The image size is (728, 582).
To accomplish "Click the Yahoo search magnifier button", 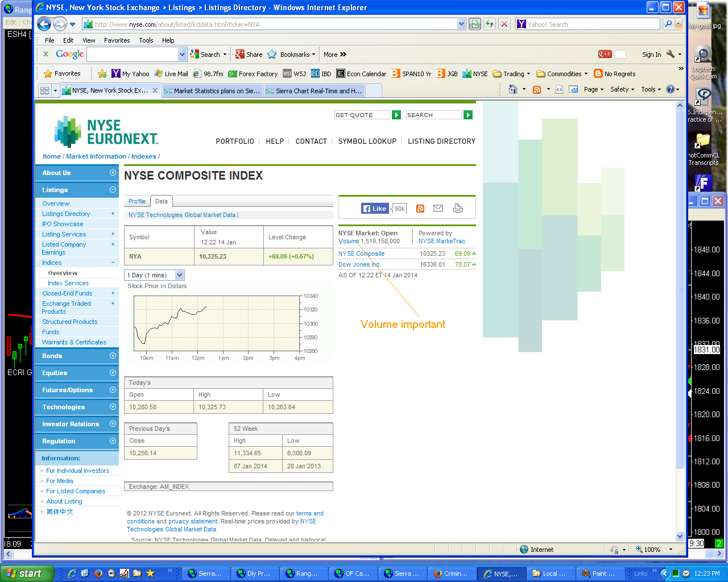I will 668,24.
